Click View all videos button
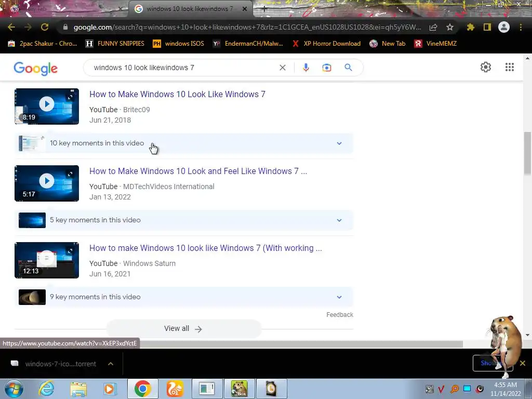 183,328
